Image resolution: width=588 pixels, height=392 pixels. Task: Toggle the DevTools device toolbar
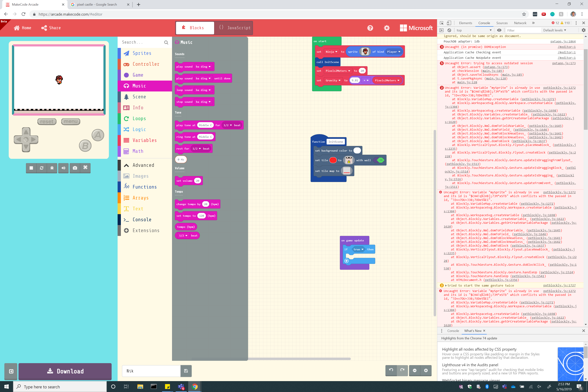coord(449,23)
